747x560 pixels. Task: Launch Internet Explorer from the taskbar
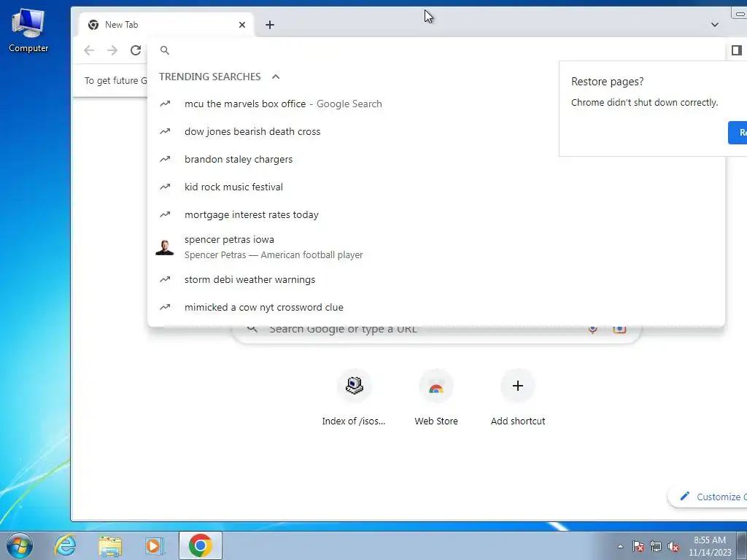click(x=65, y=545)
